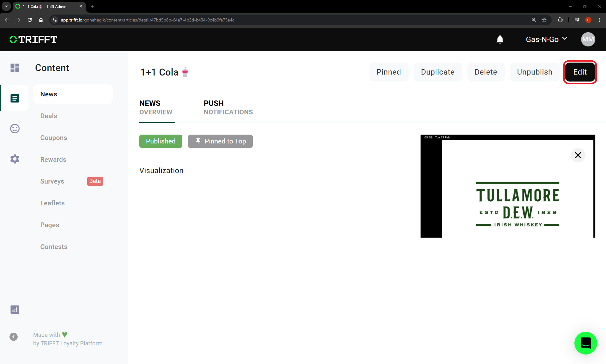Click the Unpublish button
606x364 pixels.
coord(535,72)
